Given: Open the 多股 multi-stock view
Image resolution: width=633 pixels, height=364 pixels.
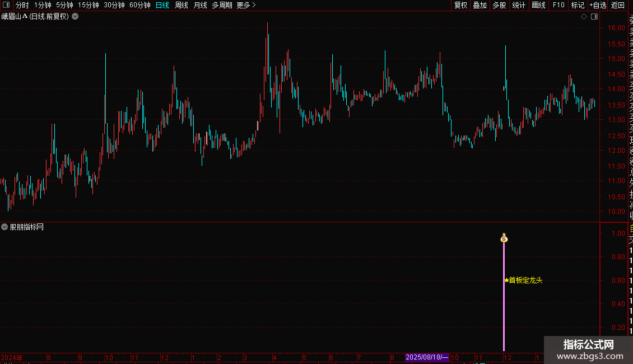Looking at the screenshot, I should click(x=499, y=5).
